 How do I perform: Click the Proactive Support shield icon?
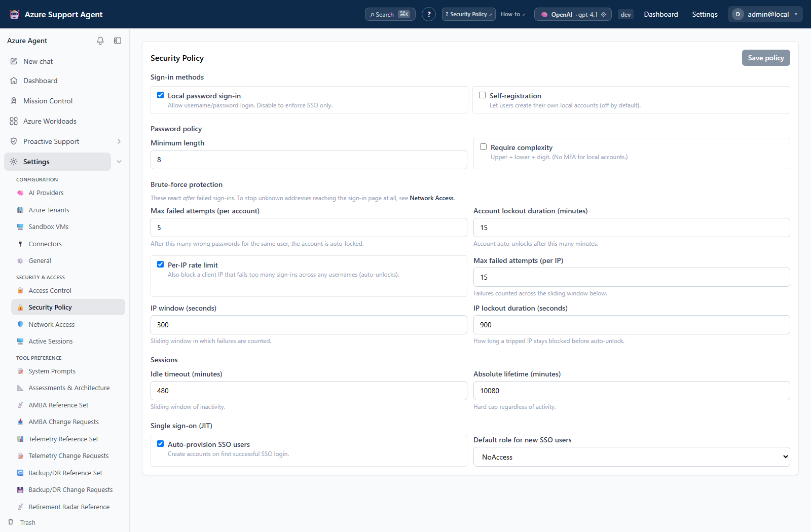14,141
